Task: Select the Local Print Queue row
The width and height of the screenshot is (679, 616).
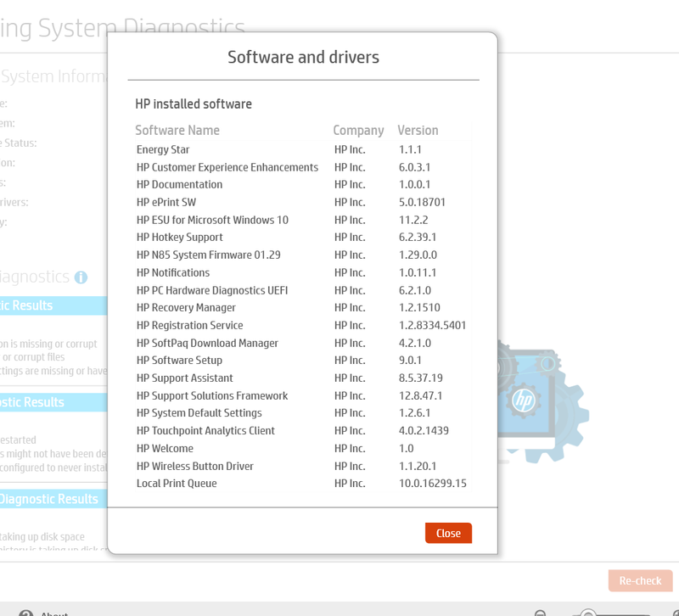Action: pyautogui.click(x=303, y=484)
